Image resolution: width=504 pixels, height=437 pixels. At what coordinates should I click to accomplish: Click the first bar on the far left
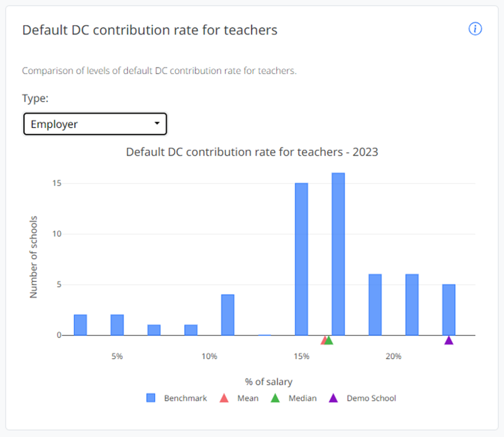(80, 325)
